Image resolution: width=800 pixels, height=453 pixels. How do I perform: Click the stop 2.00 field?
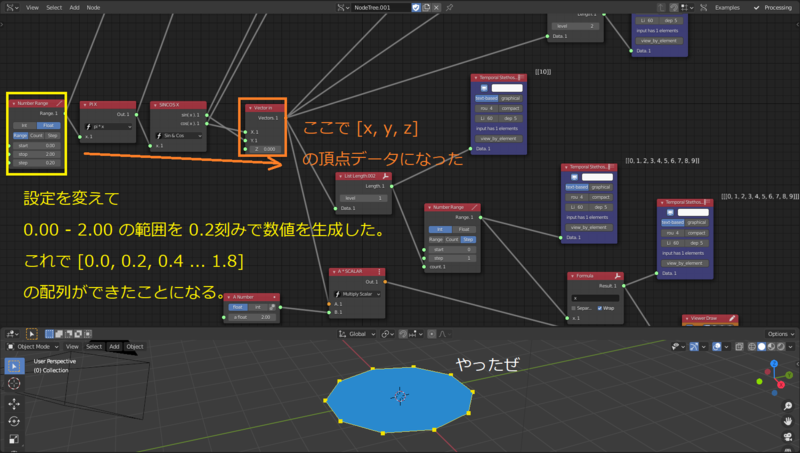37,154
